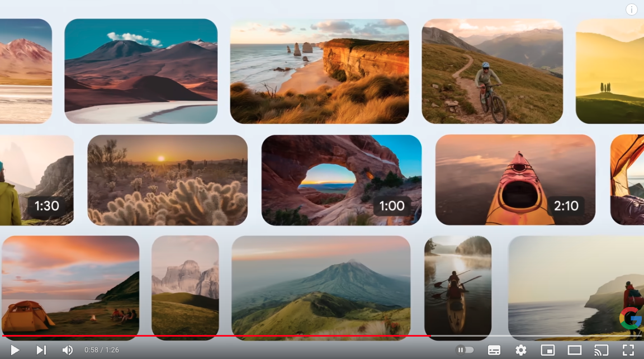Mute the video volume speaker icon
This screenshot has width=644, height=359.
pyautogui.click(x=68, y=350)
